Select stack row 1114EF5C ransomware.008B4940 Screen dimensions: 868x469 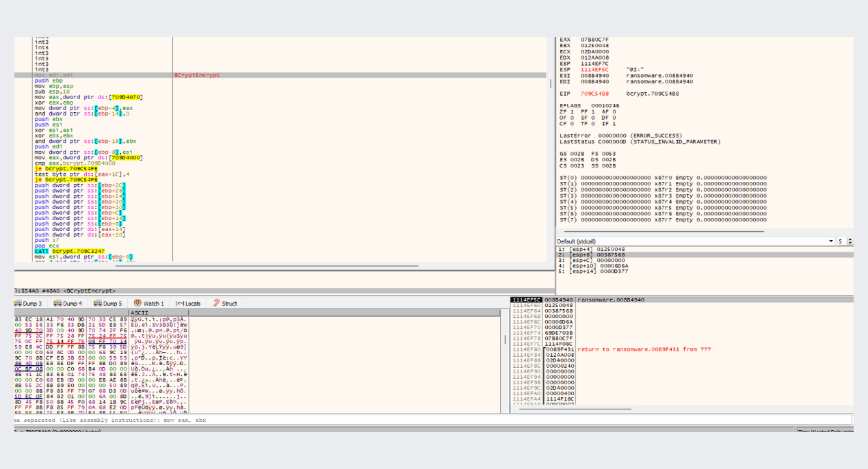coord(682,299)
